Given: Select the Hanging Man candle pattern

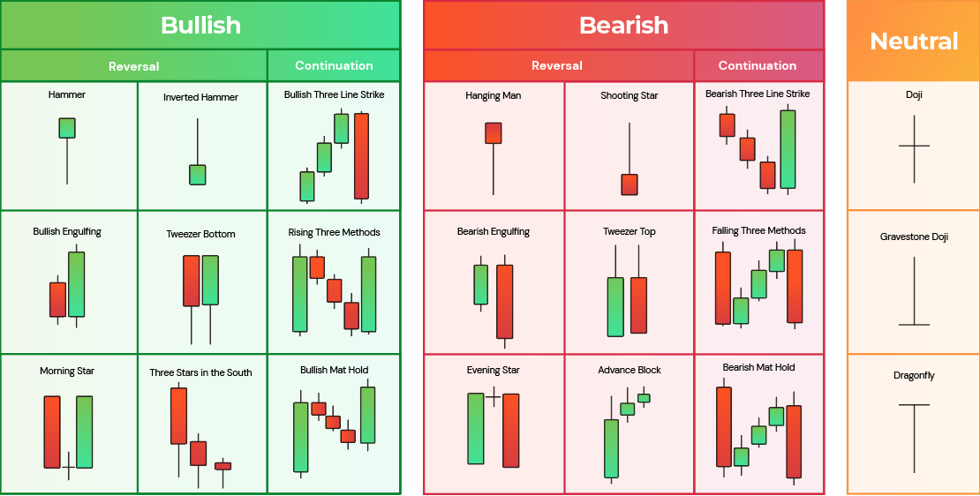Looking at the screenshot, I should click(x=493, y=155).
